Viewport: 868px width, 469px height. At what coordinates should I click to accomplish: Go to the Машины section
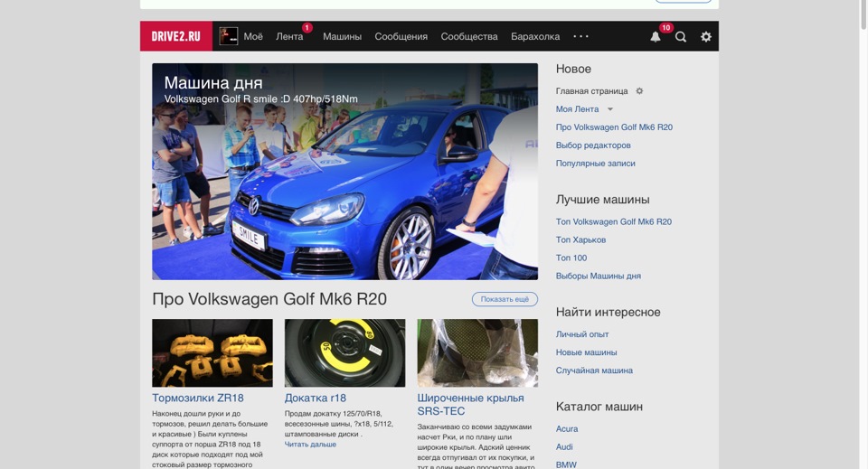342,36
